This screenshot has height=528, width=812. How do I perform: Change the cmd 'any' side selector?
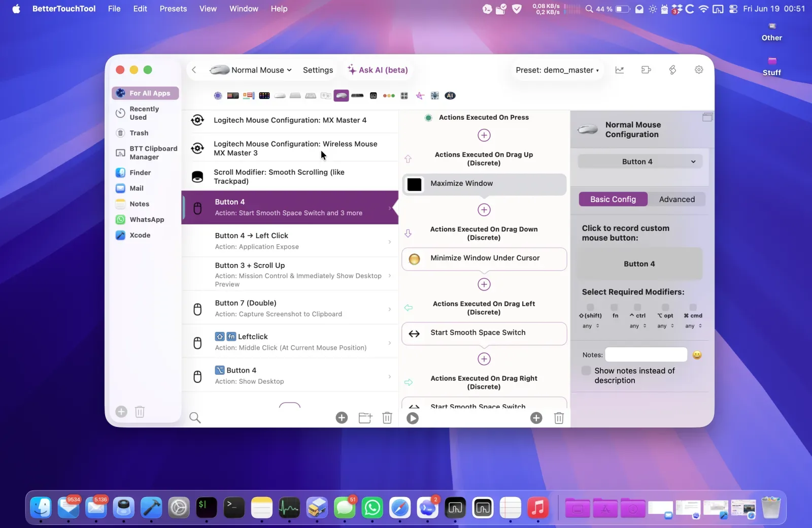[694, 326]
